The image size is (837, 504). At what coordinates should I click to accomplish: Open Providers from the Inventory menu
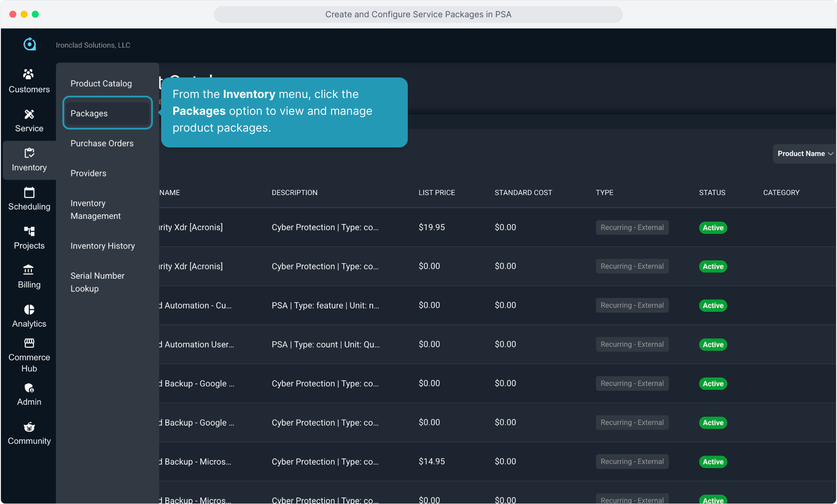(x=88, y=173)
